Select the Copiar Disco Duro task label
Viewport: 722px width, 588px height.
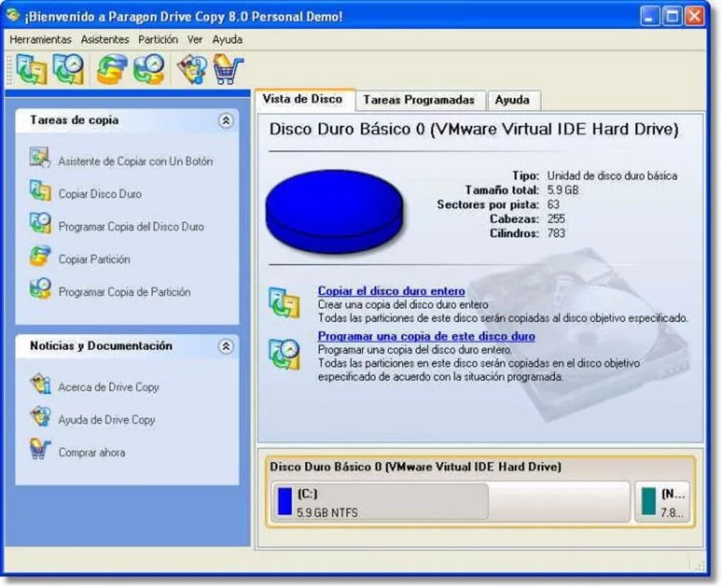100,194
